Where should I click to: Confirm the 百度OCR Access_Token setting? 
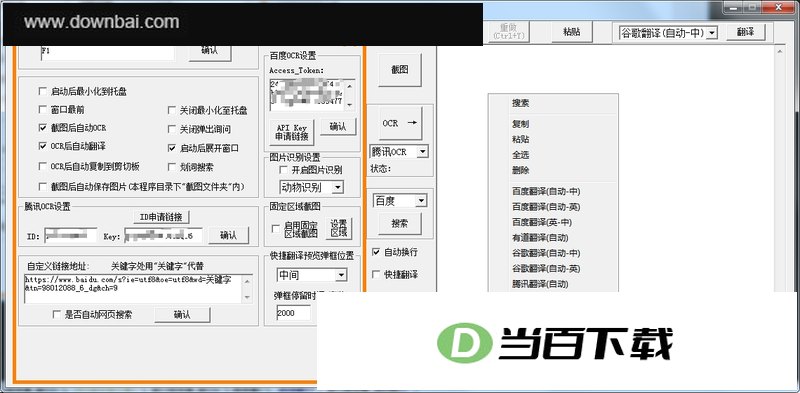tap(337, 127)
